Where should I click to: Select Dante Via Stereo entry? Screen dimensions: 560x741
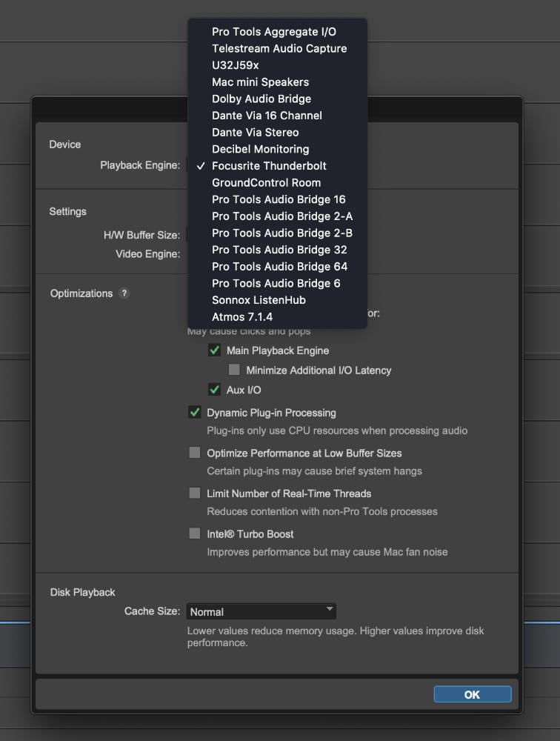[277, 133]
